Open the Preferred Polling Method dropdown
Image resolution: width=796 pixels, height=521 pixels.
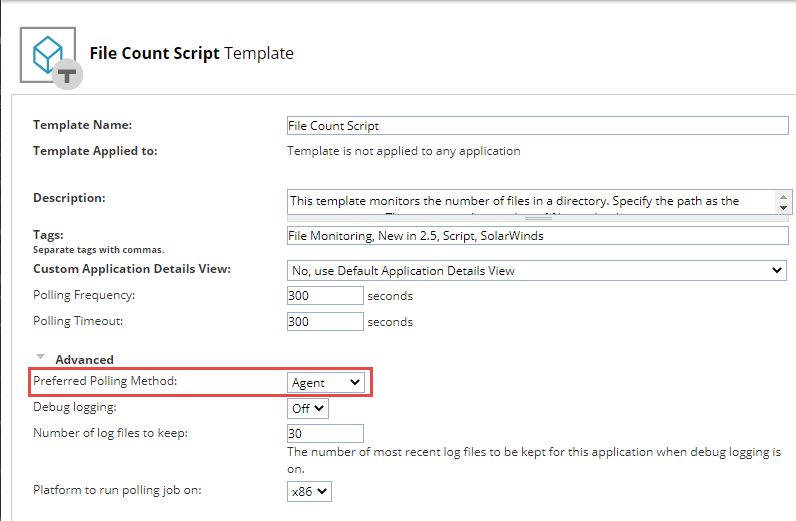point(325,382)
